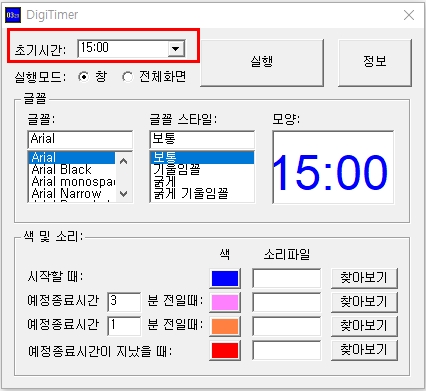426x391 pixels.
Task: Click the 글꼴 name input showing Arial
Action: pyautogui.click(x=80, y=139)
